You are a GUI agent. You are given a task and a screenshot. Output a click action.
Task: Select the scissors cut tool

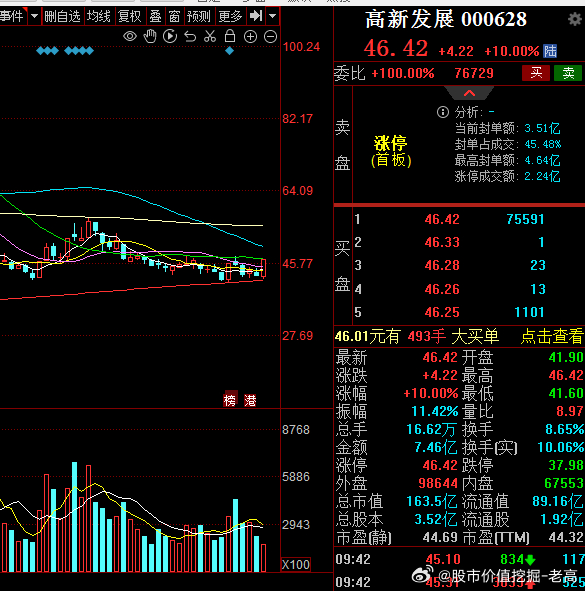[x=210, y=37]
